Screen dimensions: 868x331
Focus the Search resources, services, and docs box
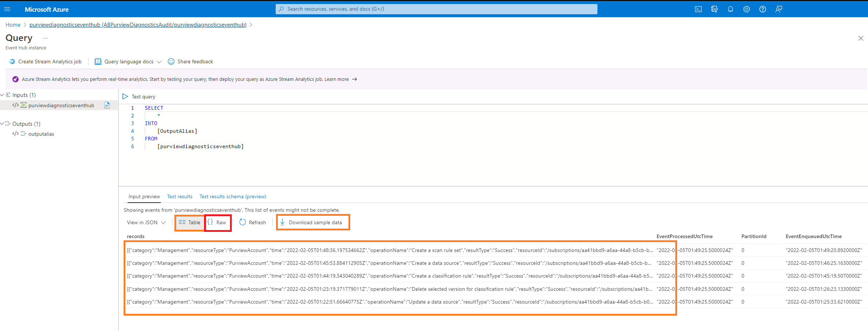pos(437,9)
